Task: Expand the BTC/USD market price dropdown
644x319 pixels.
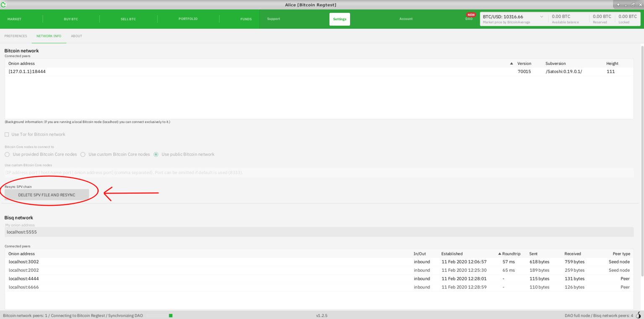Action: click(x=541, y=17)
